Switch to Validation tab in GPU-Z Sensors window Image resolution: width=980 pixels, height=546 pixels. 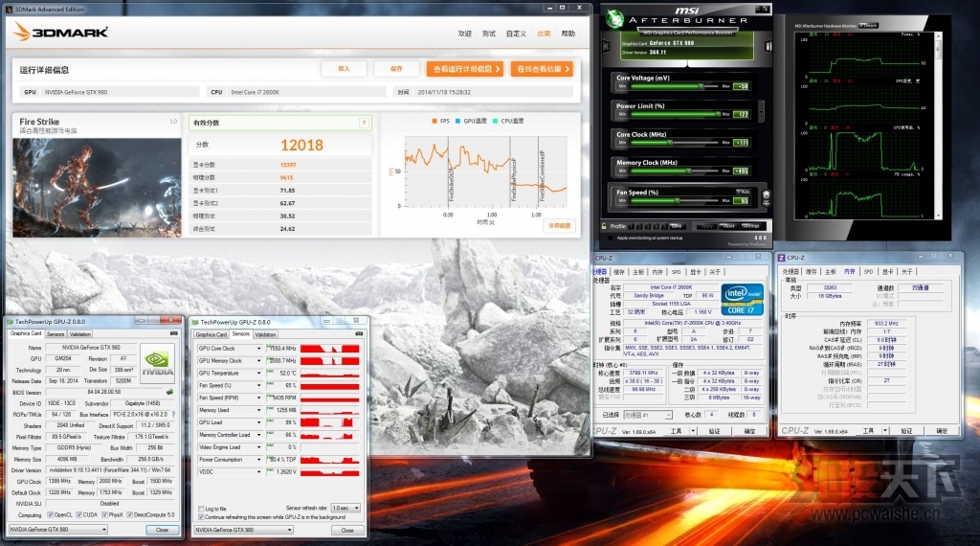click(x=265, y=334)
